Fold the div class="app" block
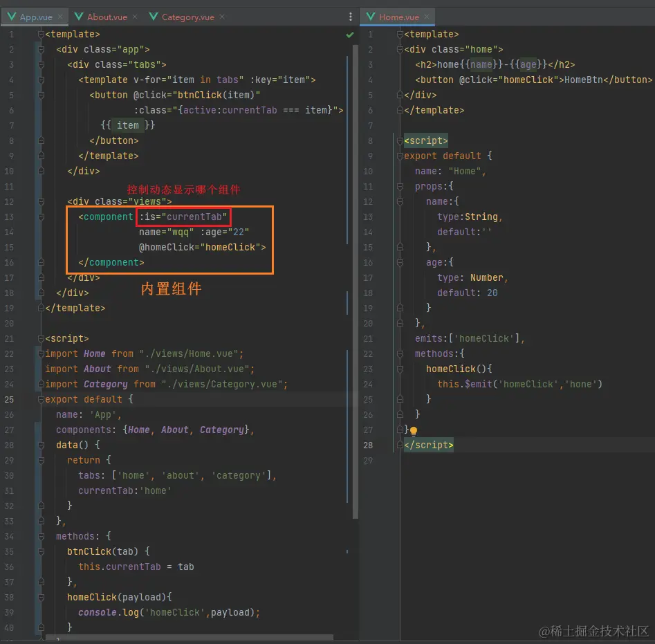 (x=41, y=49)
